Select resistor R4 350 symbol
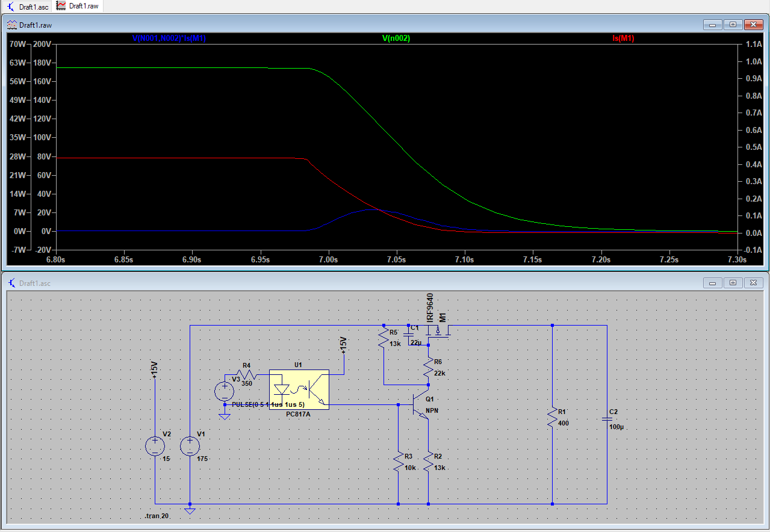 pos(247,376)
